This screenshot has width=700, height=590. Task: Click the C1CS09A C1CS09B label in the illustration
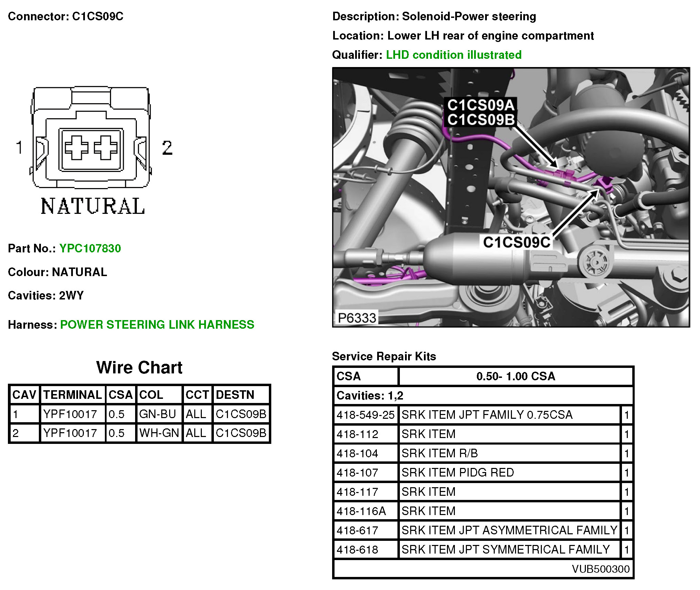coord(481,112)
